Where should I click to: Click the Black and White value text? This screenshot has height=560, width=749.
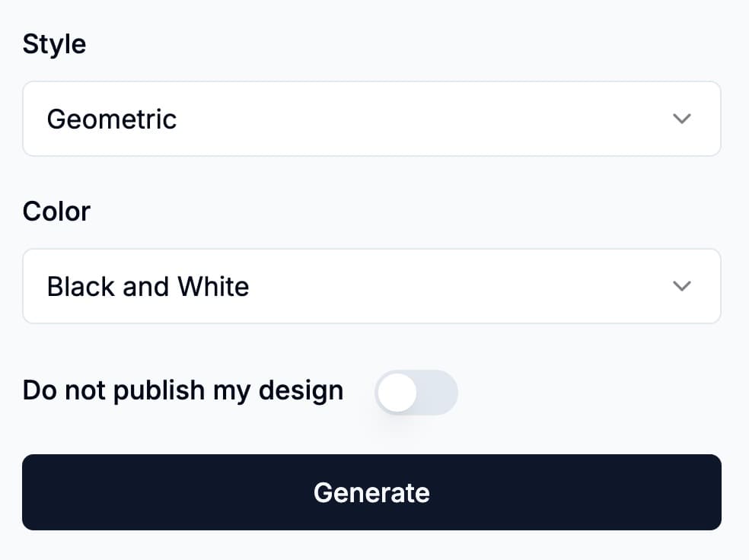(148, 286)
